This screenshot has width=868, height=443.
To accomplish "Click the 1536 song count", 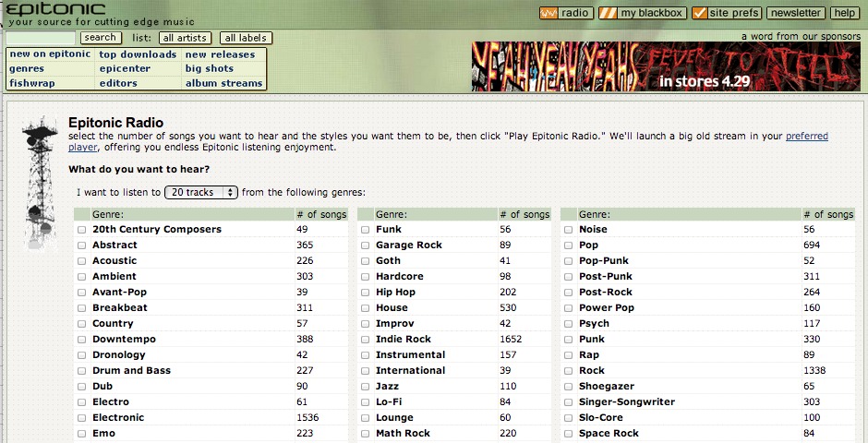I will click(307, 417).
